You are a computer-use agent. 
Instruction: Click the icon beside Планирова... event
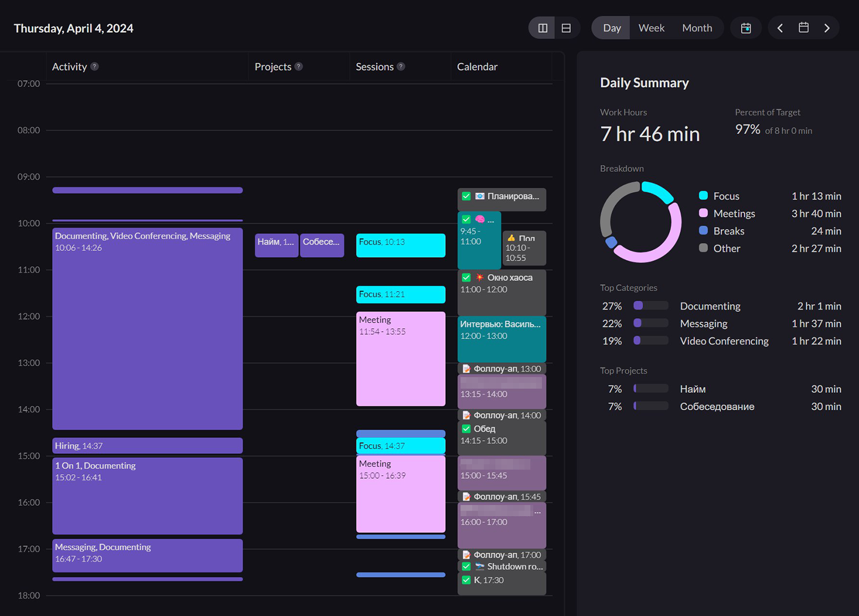pos(479,196)
